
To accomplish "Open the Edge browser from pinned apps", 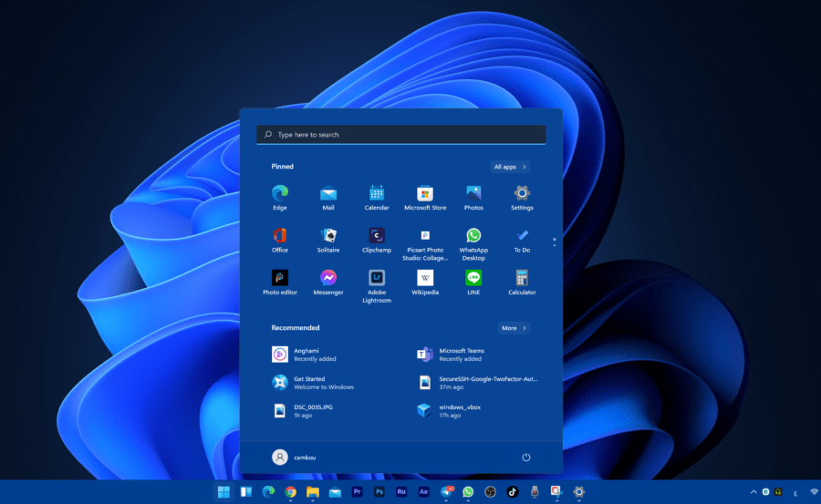I will click(279, 193).
